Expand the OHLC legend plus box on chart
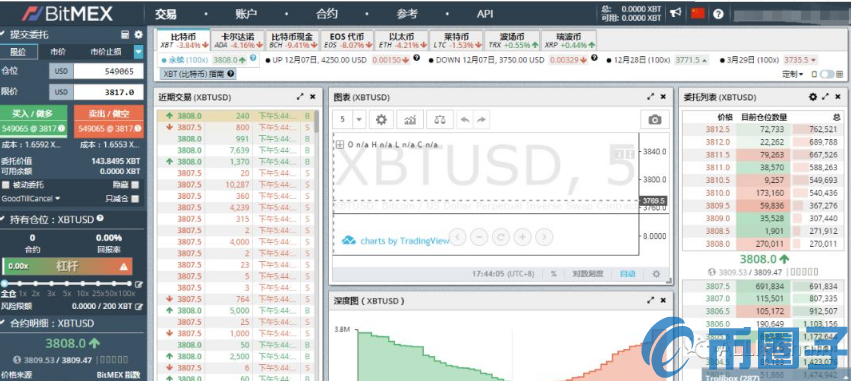Screen dimensions: 851x381 click(340, 144)
